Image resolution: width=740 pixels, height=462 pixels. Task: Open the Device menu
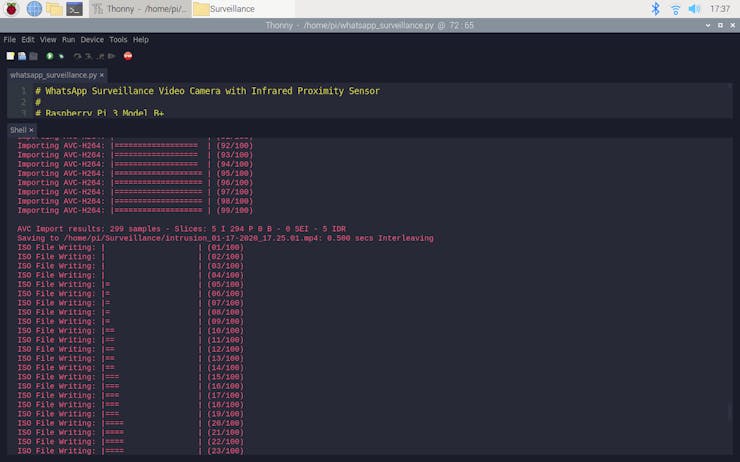click(x=92, y=40)
